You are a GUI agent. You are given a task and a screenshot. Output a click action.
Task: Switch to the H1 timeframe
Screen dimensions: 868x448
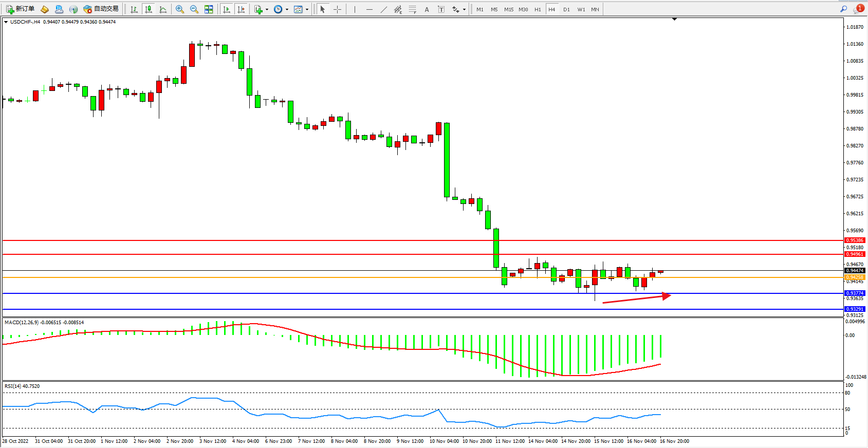(538, 9)
